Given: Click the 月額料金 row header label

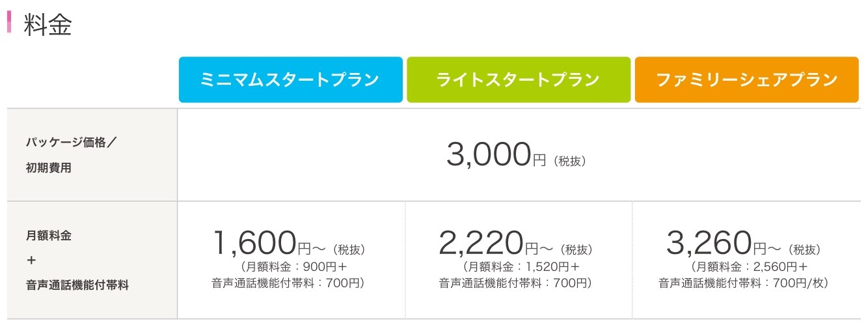Looking at the screenshot, I should click(49, 236).
